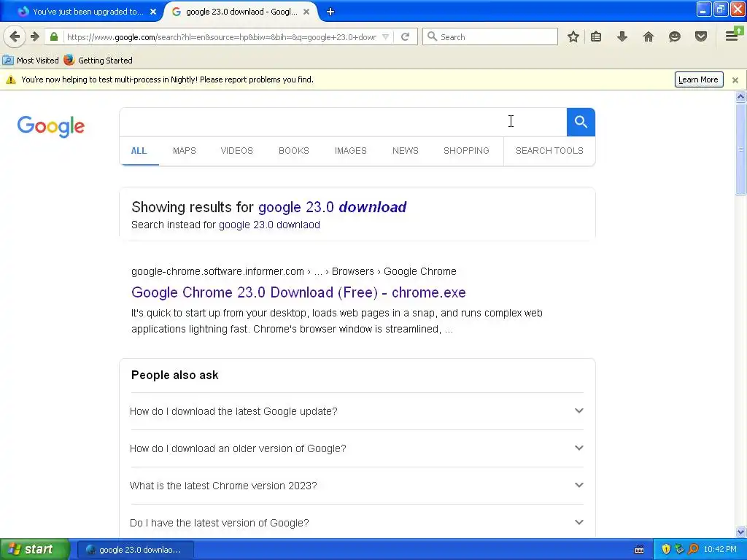Click the Windows start button
The width and height of the screenshot is (747, 560).
pyautogui.click(x=34, y=550)
